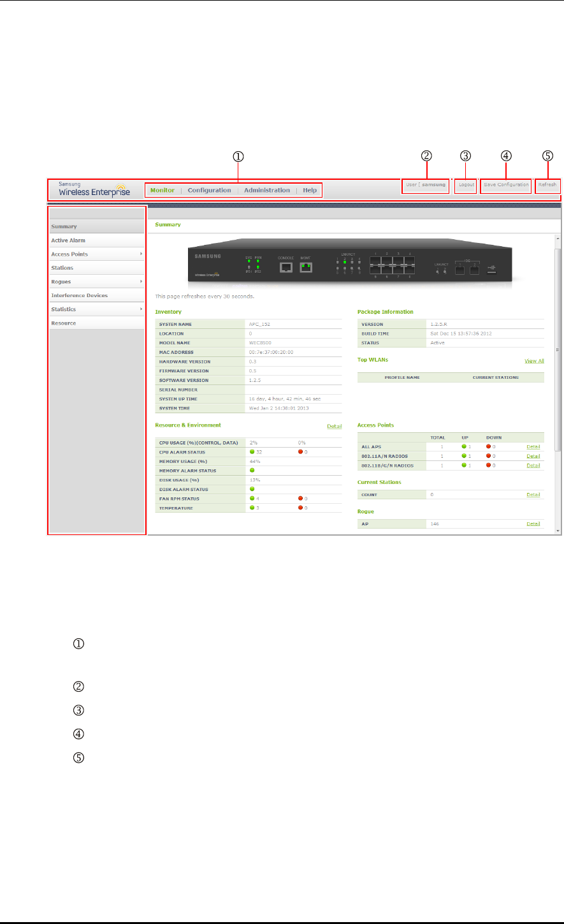Click green CPU alarm status indicator
Viewport: 564px width, 924px height.
point(252,451)
